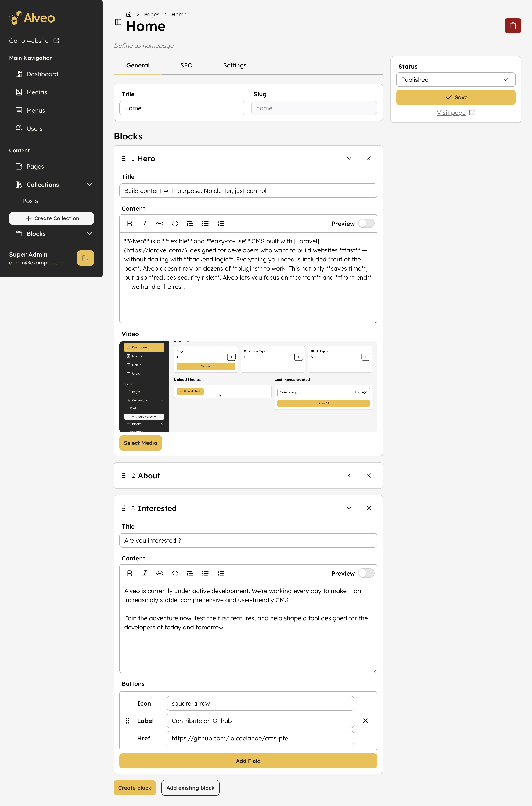The height and width of the screenshot is (806, 532).
Task: Click the Create block button
Action: (x=135, y=788)
